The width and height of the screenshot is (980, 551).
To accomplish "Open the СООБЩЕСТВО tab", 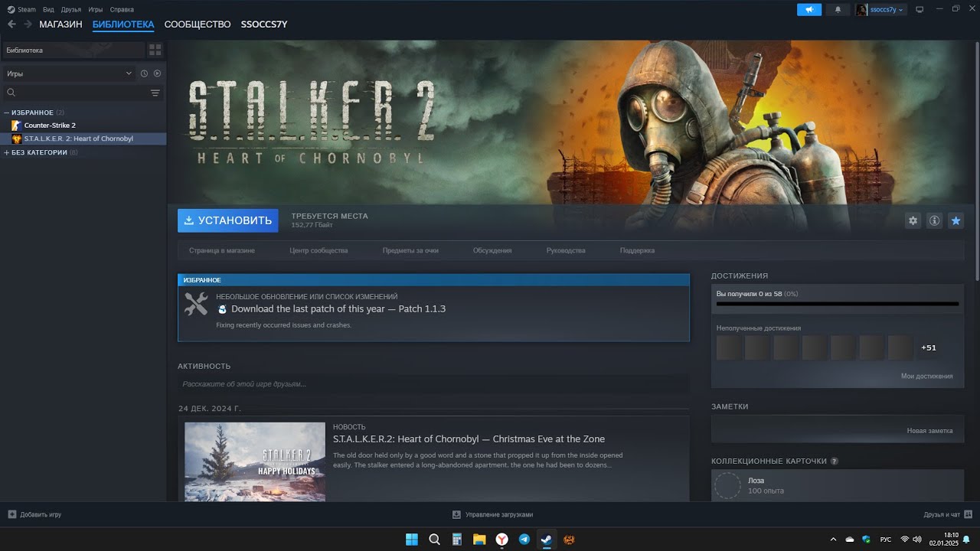I will (x=198, y=24).
